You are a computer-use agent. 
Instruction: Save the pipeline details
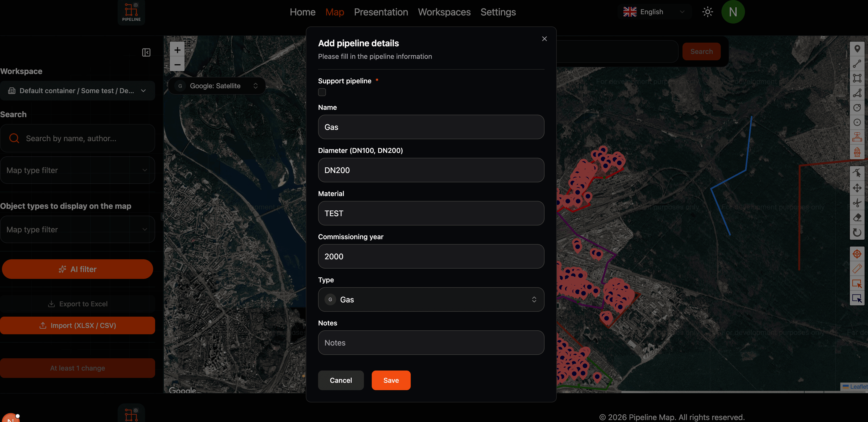tap(391, 380)
